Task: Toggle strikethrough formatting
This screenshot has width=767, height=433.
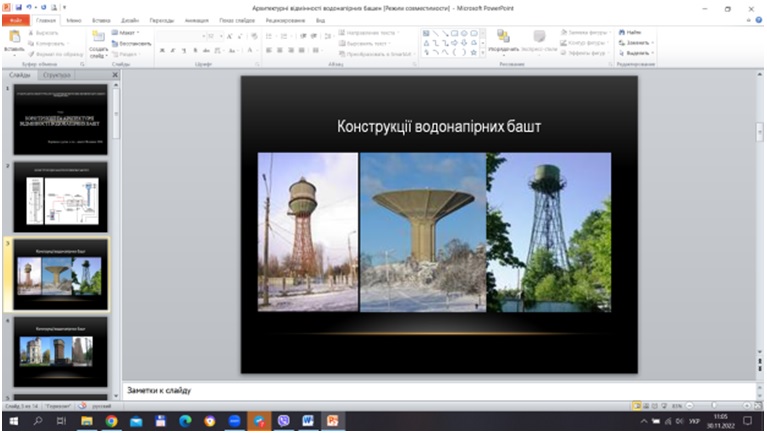Action: tap(206, 50)
